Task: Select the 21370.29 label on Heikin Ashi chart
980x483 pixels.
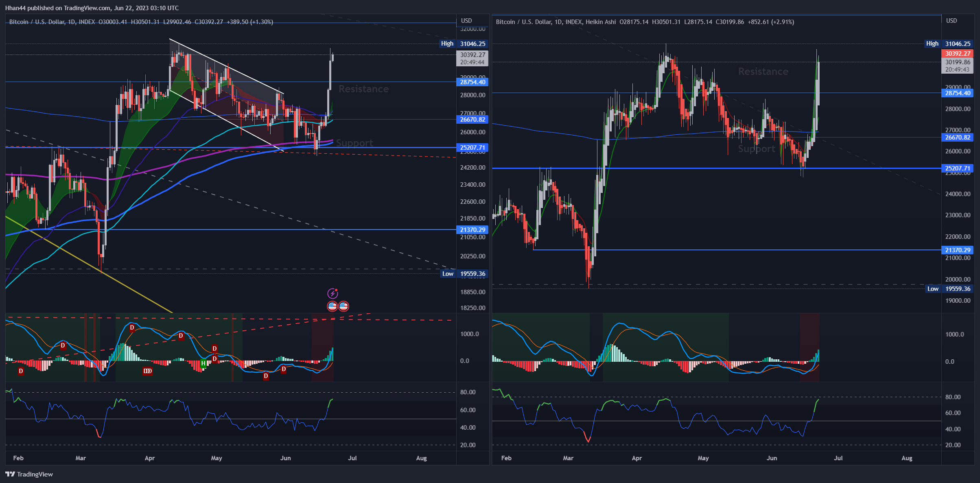Action: (958, 250)
